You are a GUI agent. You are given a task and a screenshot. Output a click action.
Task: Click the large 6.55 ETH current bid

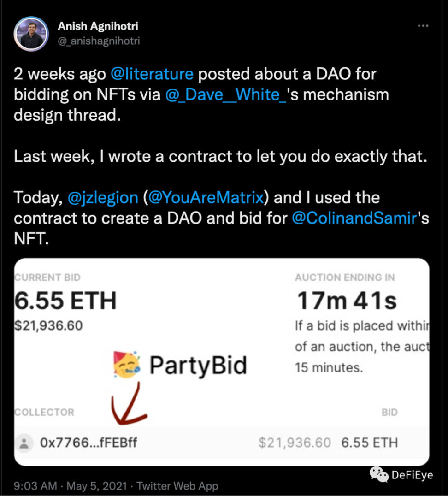pos(65,301)
